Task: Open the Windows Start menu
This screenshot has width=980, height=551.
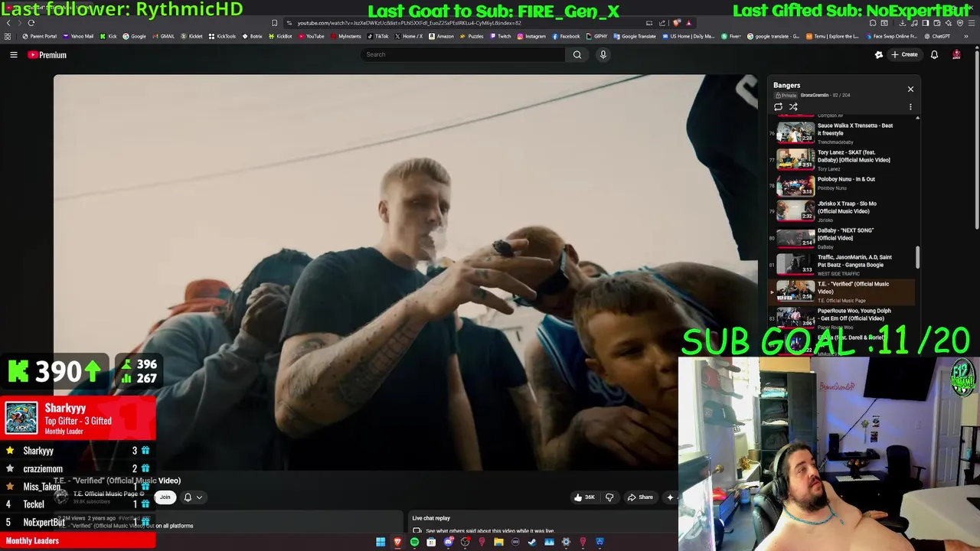Action: [381, 542]
